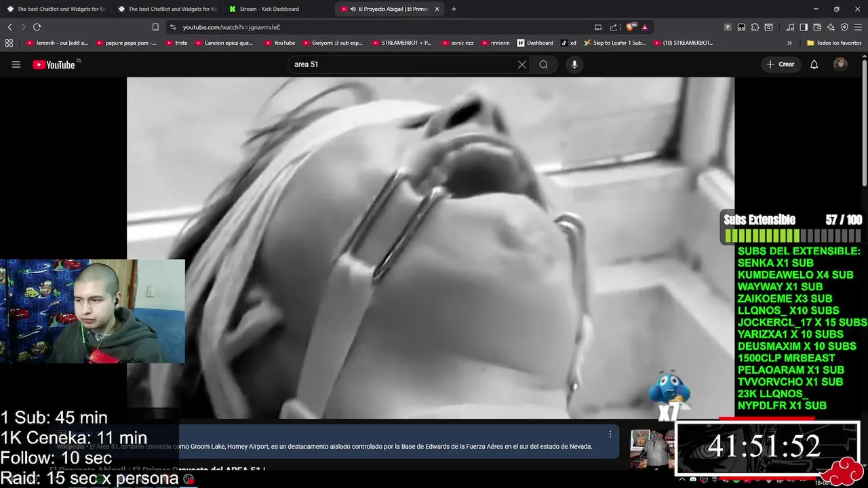Open the YouTube bookmark
Viewport: 868px width, 488px height.
[x=279, y=43]
